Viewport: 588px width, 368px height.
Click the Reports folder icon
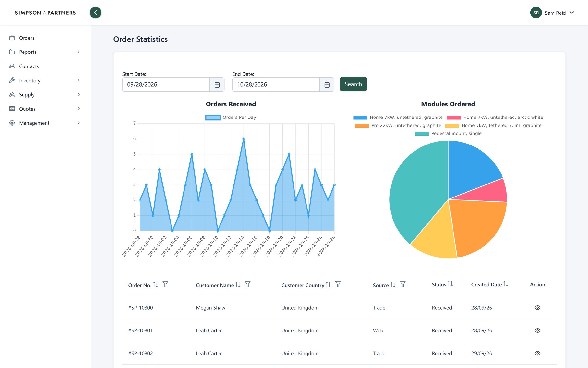pos(12,52)
